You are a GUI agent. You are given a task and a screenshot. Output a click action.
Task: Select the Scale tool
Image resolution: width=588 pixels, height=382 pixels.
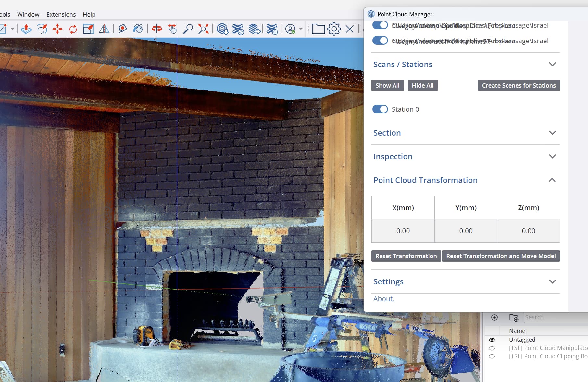[x=88, y=29]
